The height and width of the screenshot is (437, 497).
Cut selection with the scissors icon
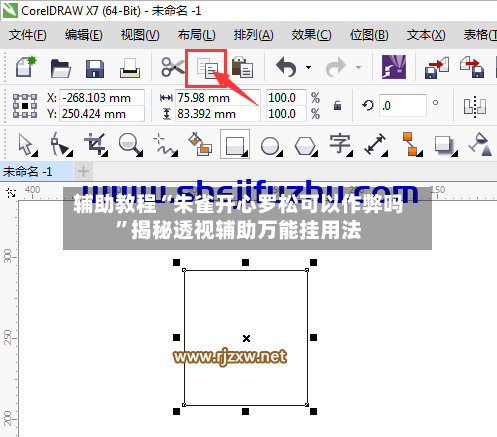pos(173,67)
